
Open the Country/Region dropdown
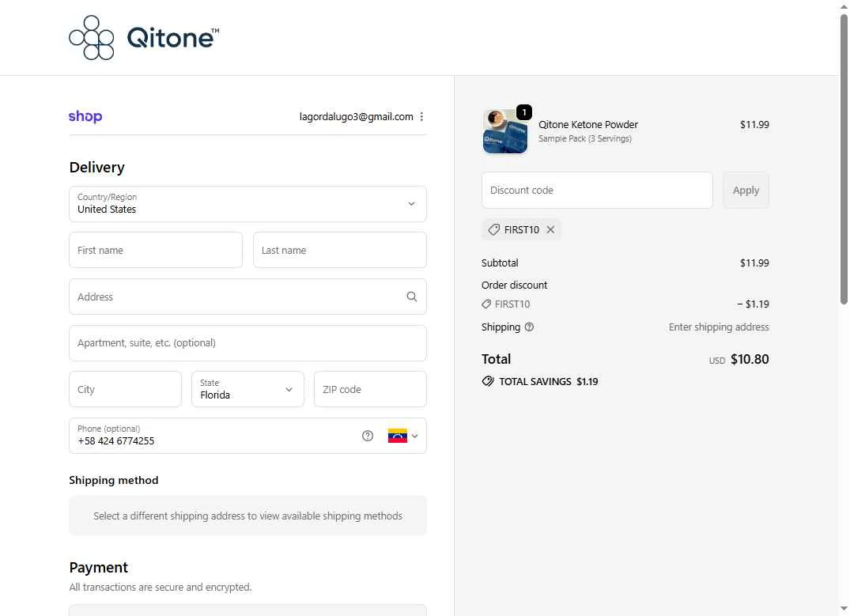[x=247, y=204]
